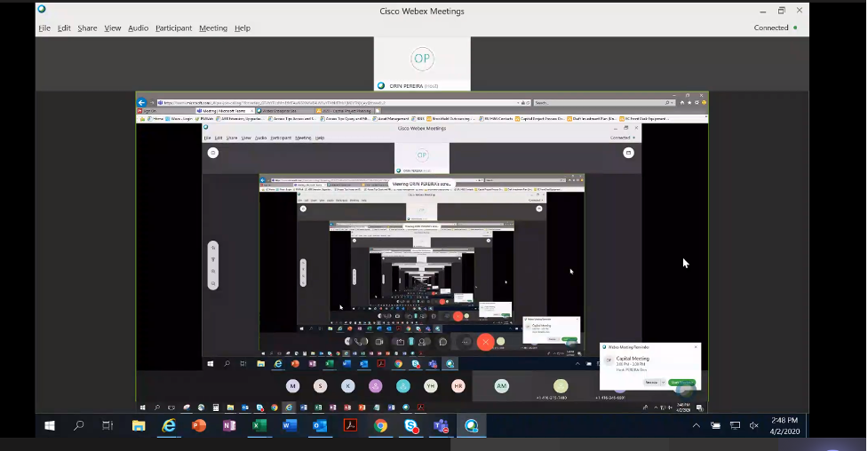Open Asset Management favorites bar link
Screen dimensions: 868x451
[391, 118]
